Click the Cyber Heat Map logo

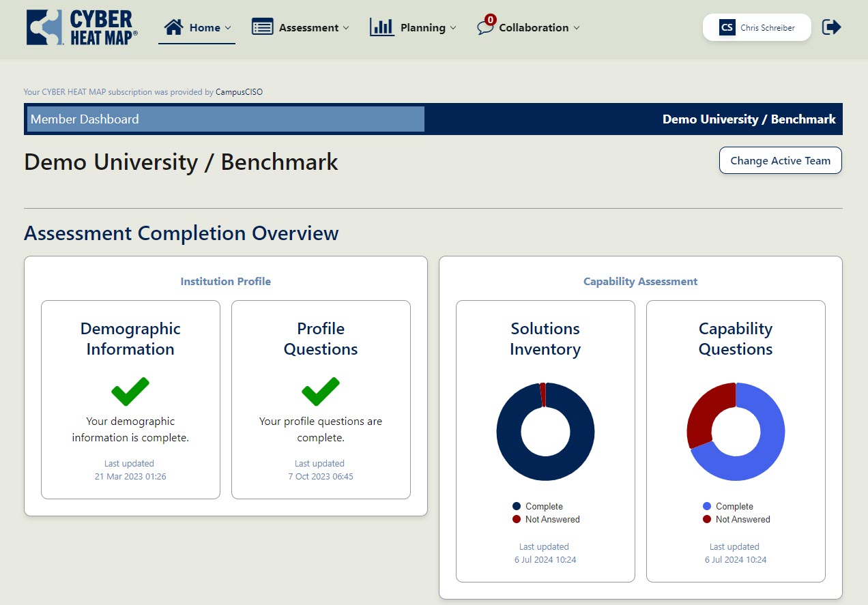tap(82, 28)
